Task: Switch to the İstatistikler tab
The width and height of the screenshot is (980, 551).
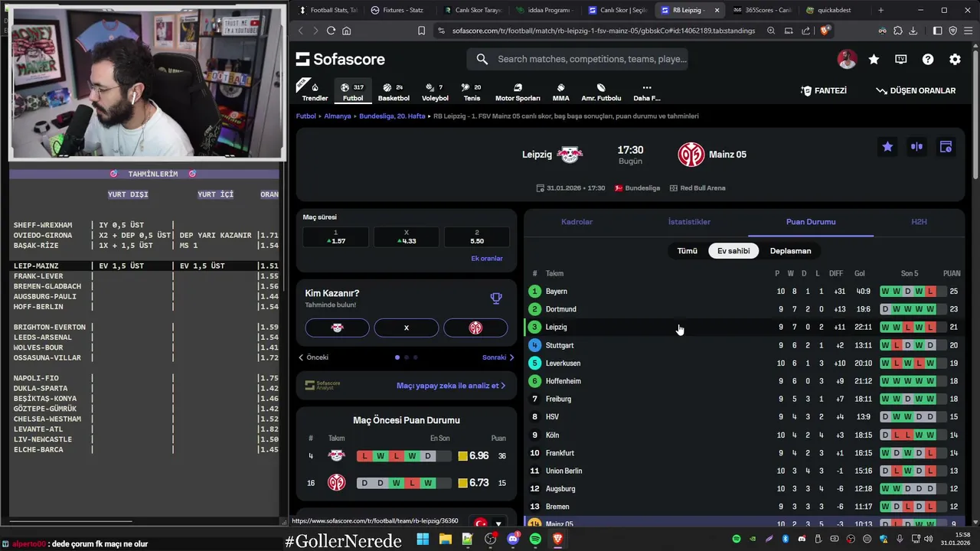Action: [689, 222]
